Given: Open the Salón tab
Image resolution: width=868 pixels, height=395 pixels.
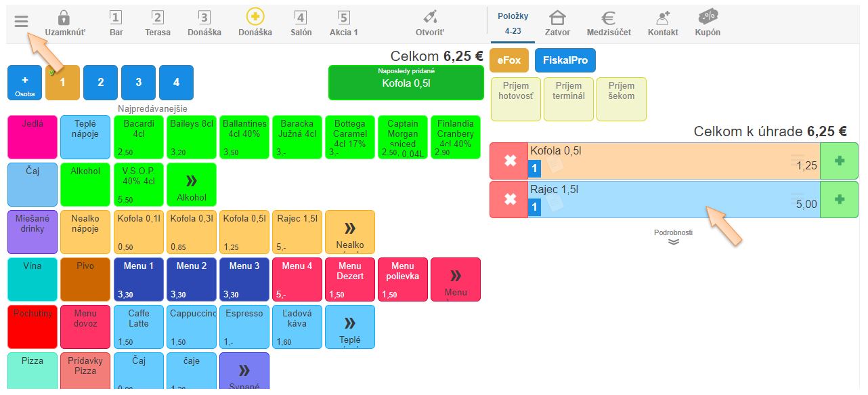Looking at the screenshot, I should tap(301, 23).
